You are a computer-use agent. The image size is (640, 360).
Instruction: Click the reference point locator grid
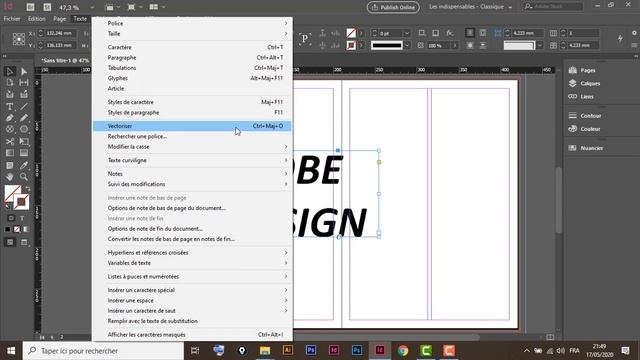(x=19, y=39)
